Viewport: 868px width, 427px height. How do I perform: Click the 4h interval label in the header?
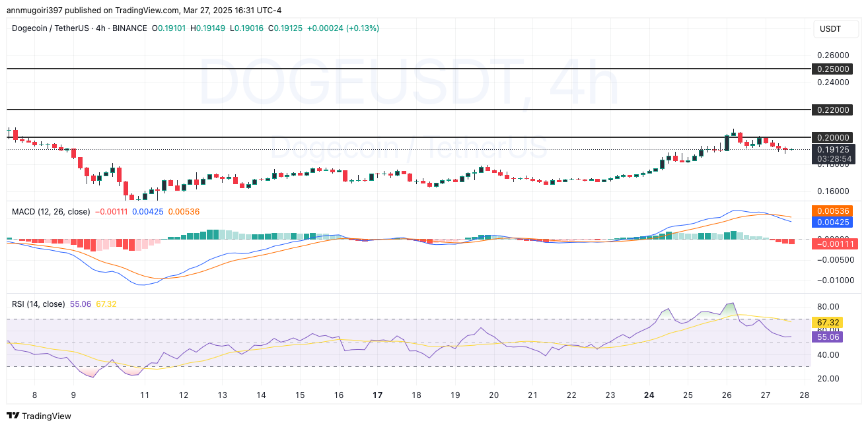coord(101,28)
